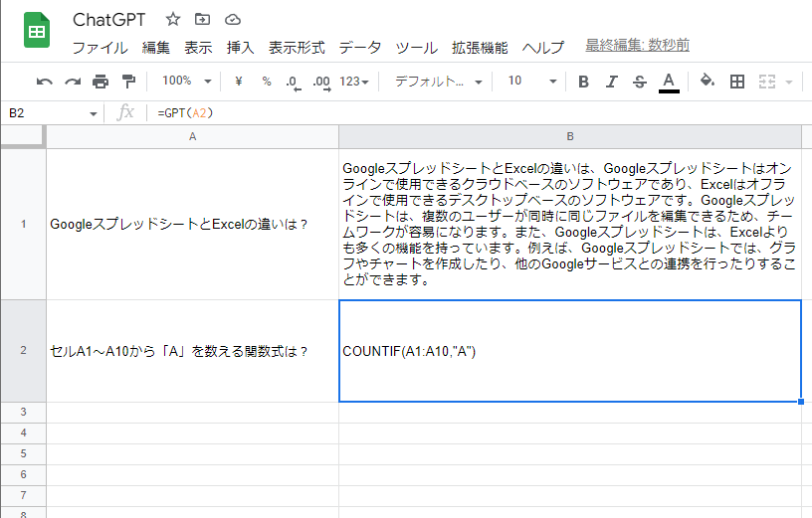Toggle strikethrough formatting

(x=640, y=82)
